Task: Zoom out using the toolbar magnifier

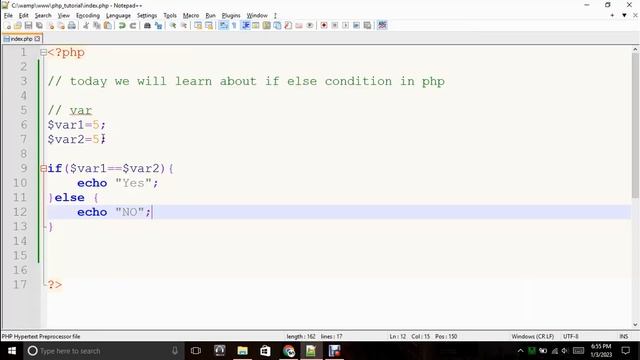Action: click(x=184, y=26)
